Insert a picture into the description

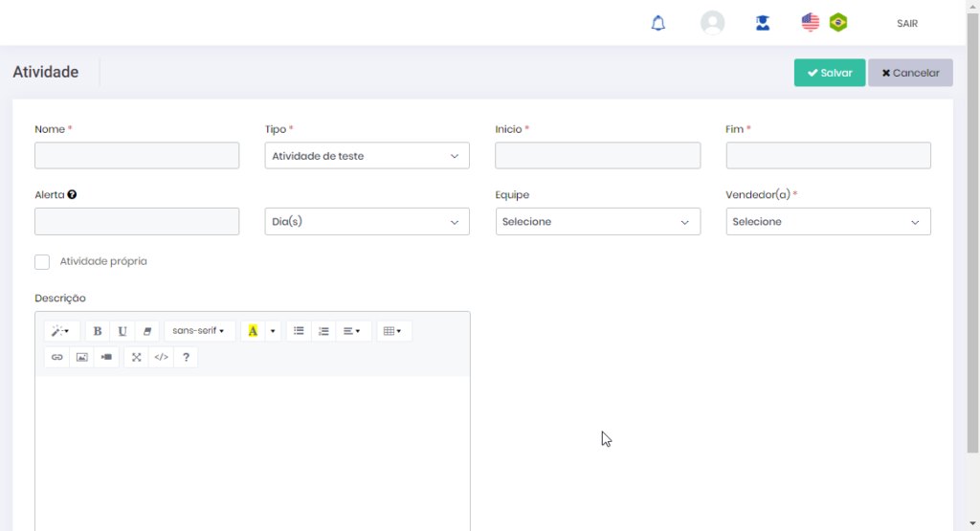[82, 357]
